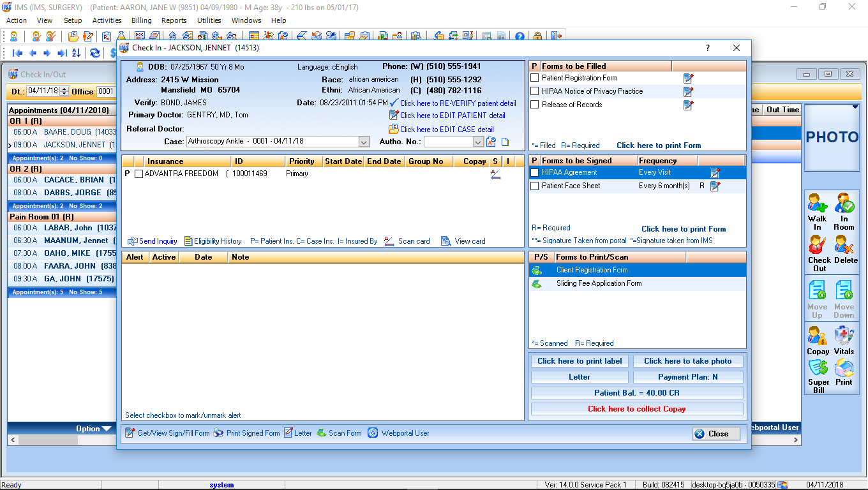Tick the Release of Records checkbox
This screenshot has width=868, height=490.
[535, 105]
